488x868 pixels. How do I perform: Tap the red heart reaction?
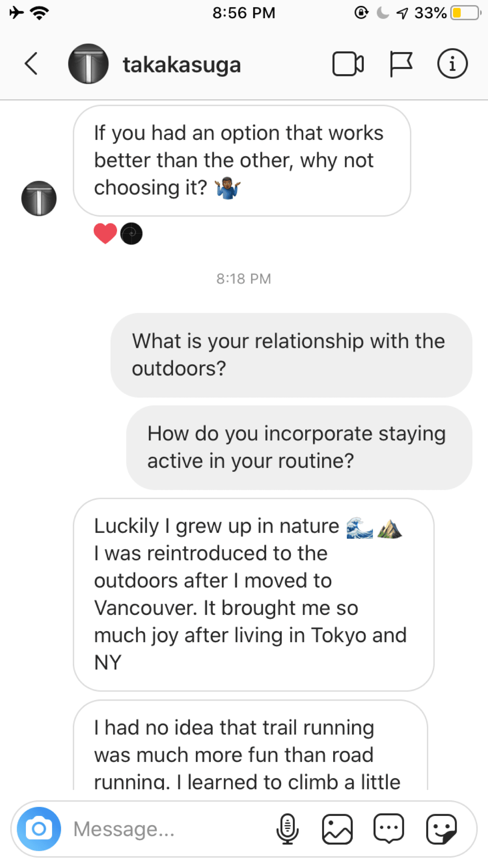point(105,234)
